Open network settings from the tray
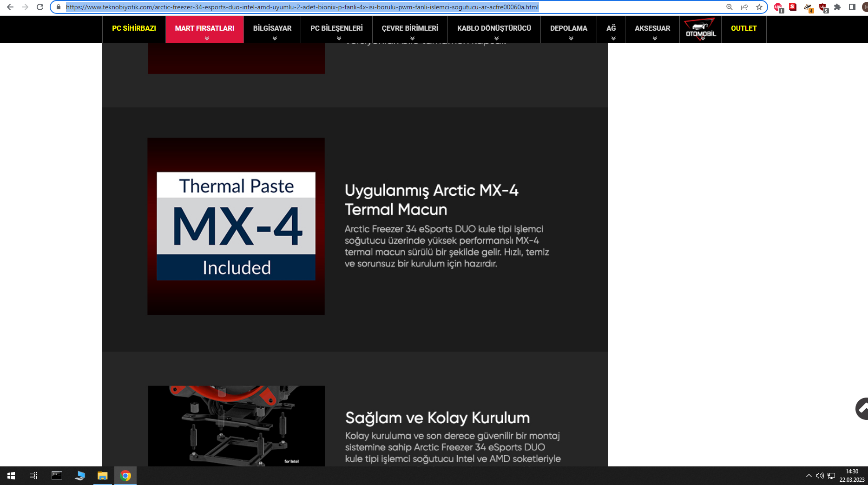 pos(831,476)
